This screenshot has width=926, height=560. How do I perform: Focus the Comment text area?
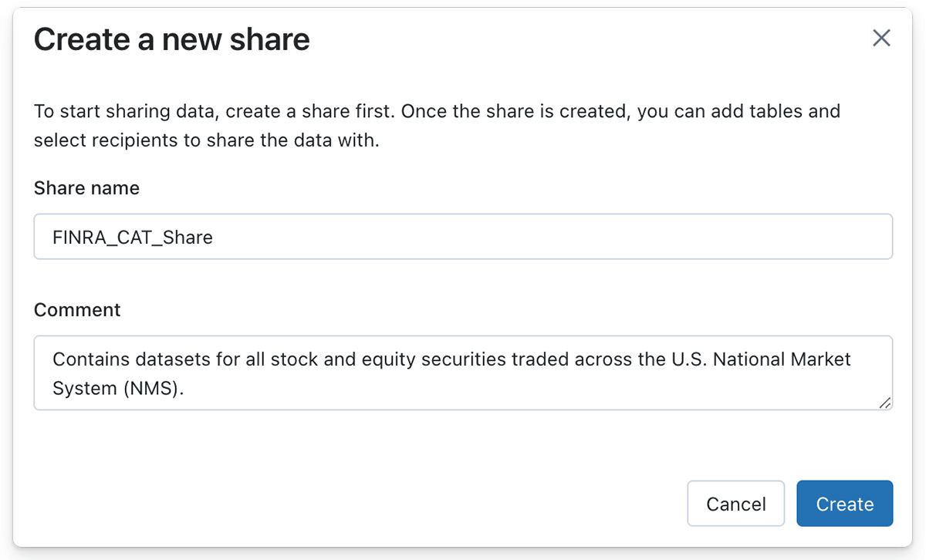click(x=463, y=373)
